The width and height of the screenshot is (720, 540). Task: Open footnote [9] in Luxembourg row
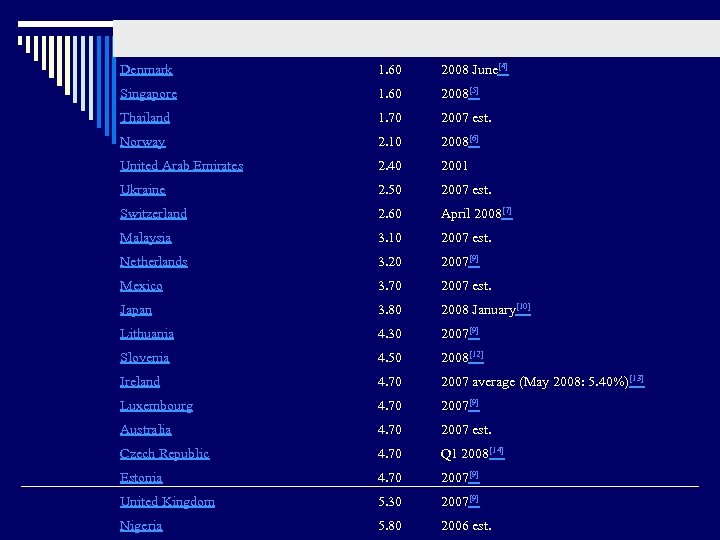474,404
